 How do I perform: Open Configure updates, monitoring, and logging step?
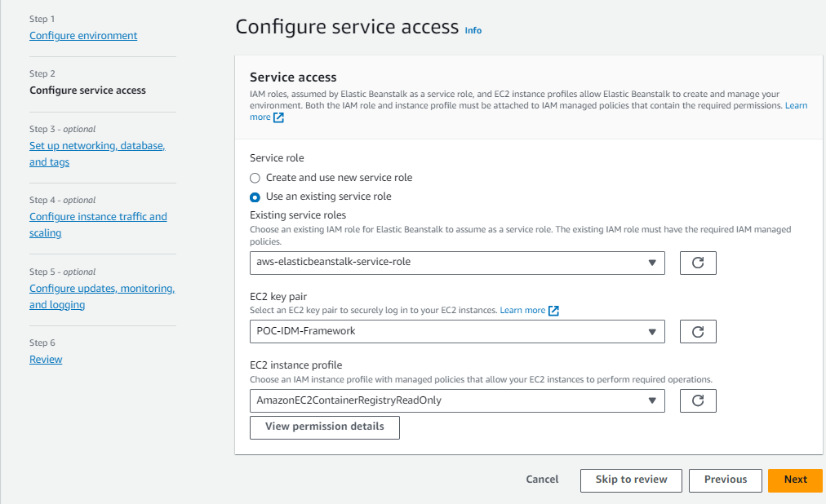click(102, 296)
